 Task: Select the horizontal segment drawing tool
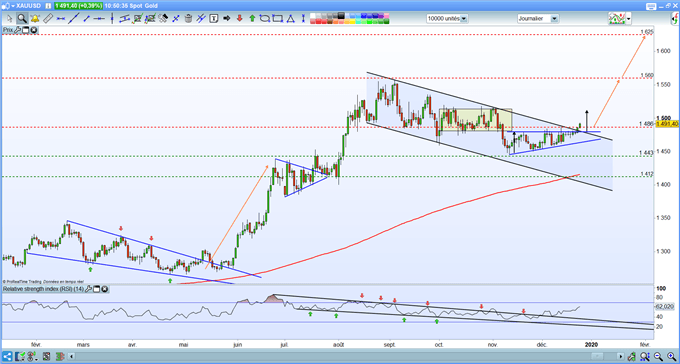(60, 18)
